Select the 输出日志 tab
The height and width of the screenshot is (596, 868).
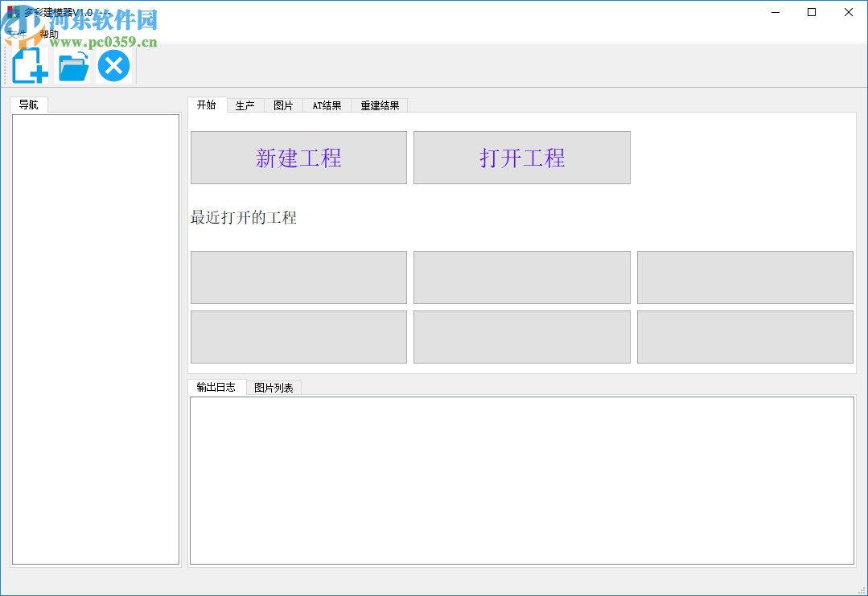click(216, 388)
